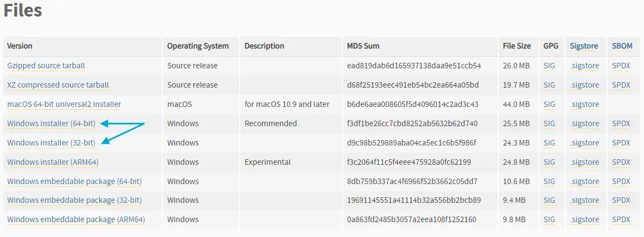Open SPDX link for Gzipped source tarball
The width and height of the screenshot is (644, 237).
[x=621, y=66]
